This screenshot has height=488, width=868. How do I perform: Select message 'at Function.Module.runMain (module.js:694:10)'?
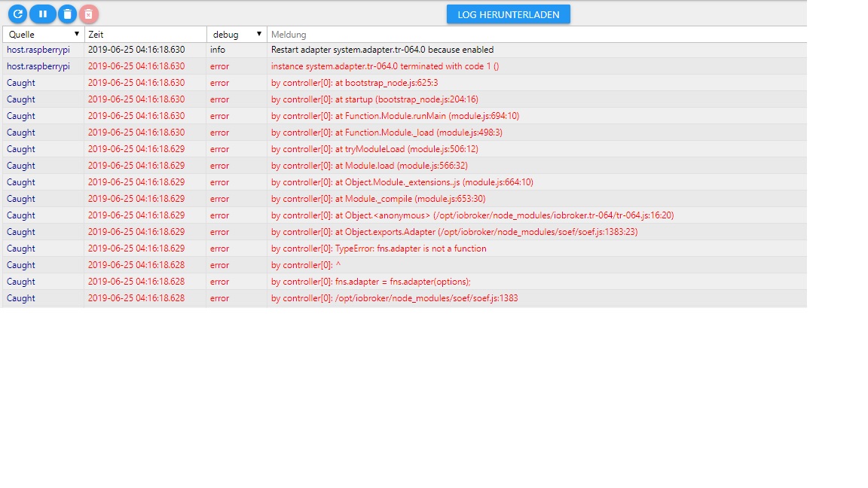pos(396,116)
